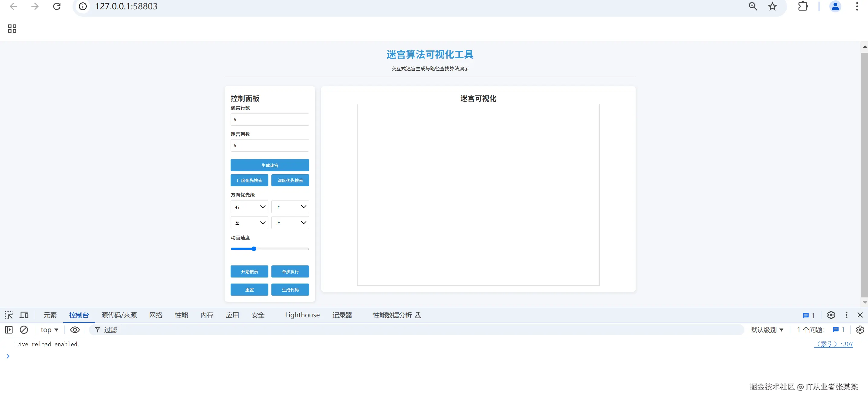Screen dimensions: 868x401
Task: Open DevTools more options three-dot menu
Action: [x=847, y=315]
